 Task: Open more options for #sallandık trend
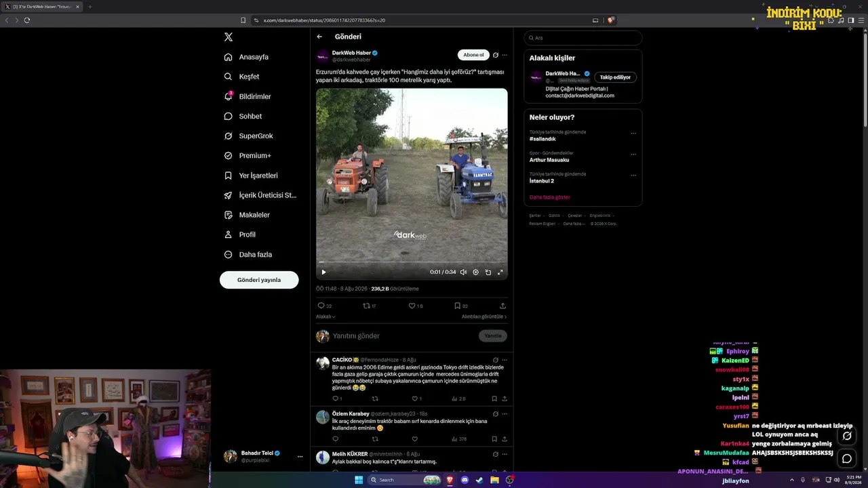pos(633,133)
